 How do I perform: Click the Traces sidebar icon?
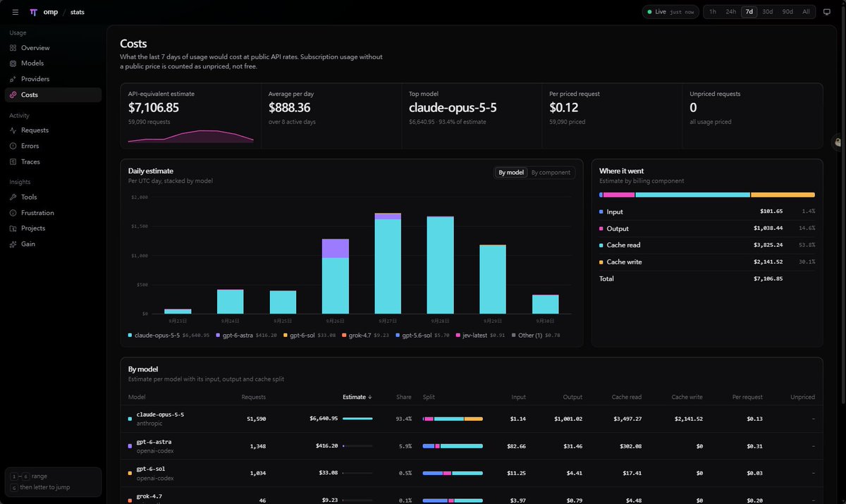13,161
